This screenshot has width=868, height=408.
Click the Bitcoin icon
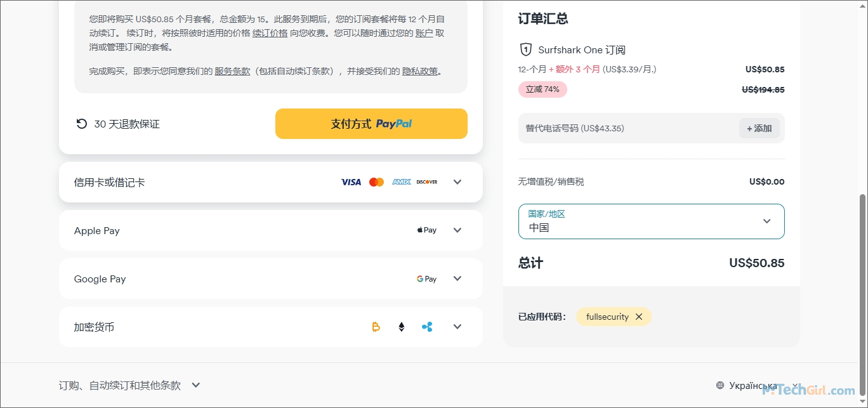pyautogui.click(x=376, y=327)
